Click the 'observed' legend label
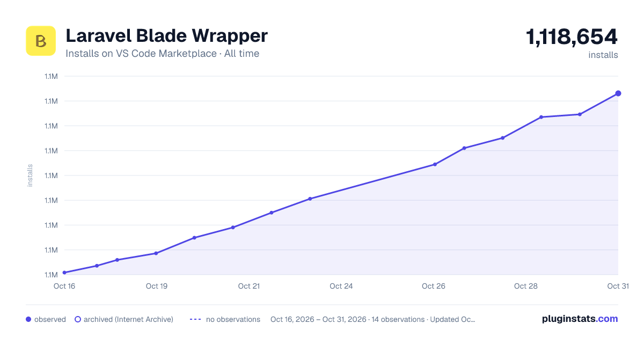 [50, 319]
